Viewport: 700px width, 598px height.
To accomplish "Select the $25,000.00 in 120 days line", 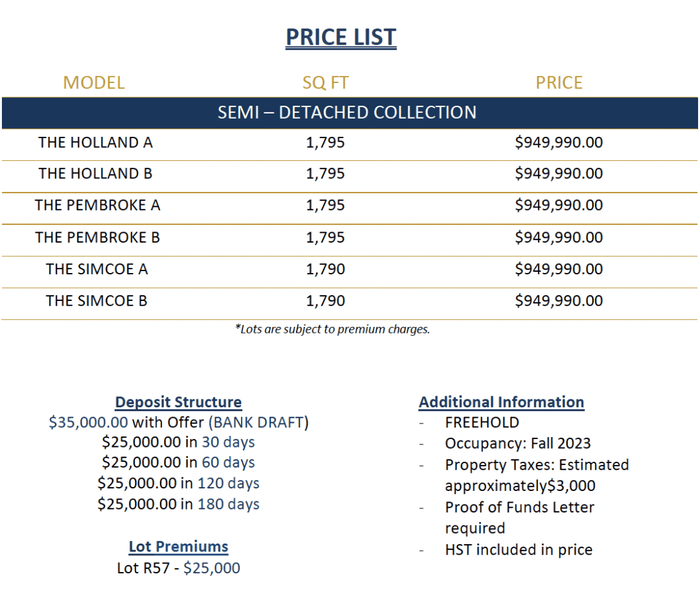I will (x=179, y=483).
